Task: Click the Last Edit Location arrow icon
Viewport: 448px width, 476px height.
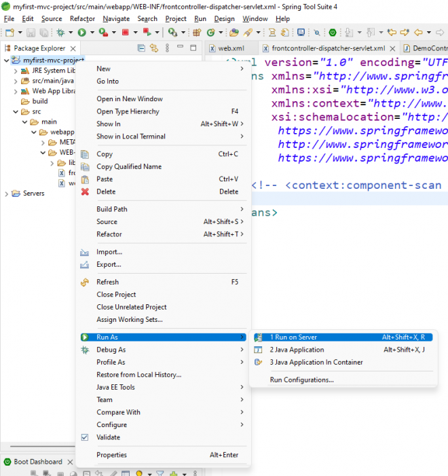Action: click(392, 32)
